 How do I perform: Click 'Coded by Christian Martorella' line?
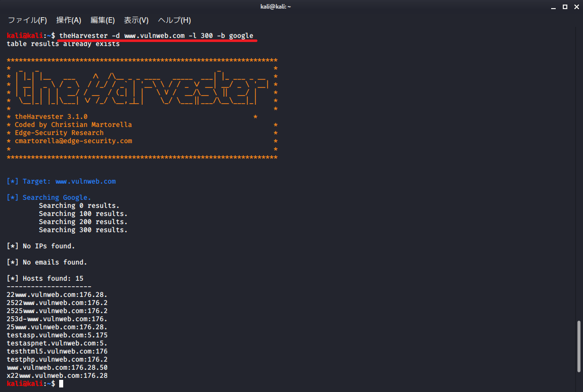point(73,125)
